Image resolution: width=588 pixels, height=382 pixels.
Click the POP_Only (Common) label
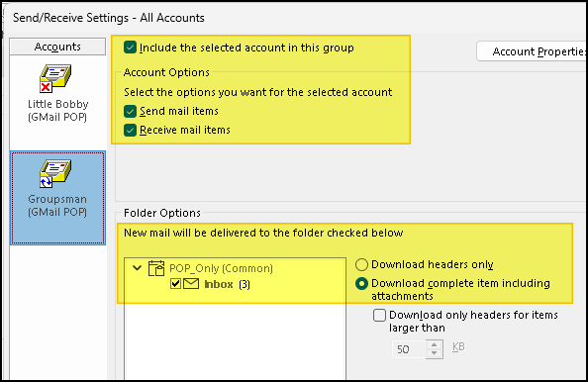pyautogui.click(x=221, y=268)
